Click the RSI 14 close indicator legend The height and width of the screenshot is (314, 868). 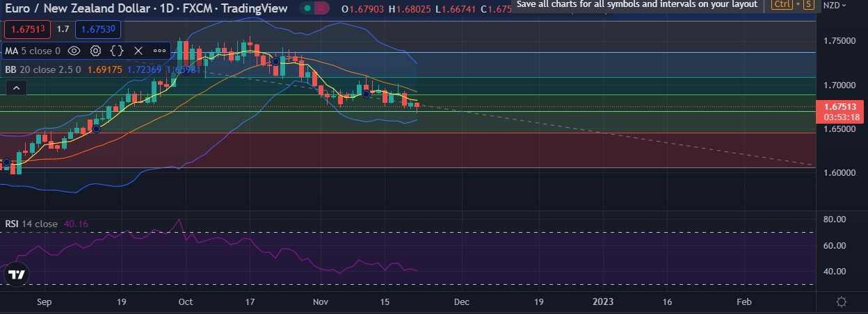pos(31,224)
